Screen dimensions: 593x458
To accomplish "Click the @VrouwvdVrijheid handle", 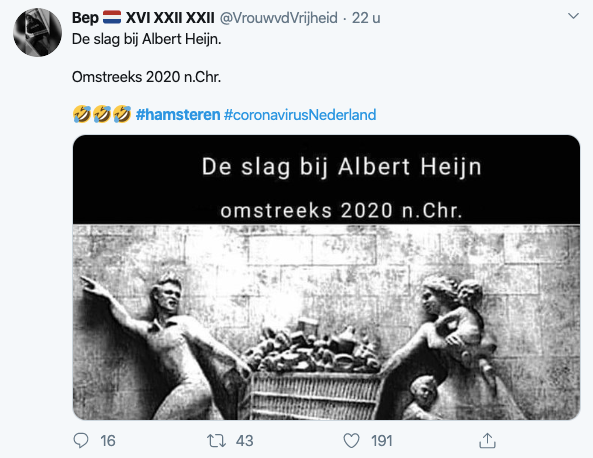I will coord(279,18).
